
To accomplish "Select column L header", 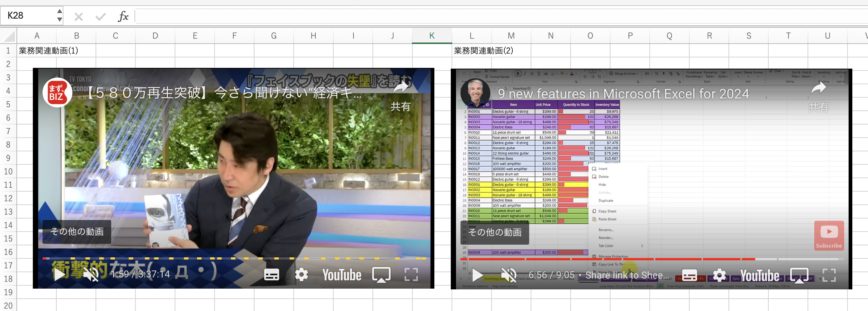I will click(472, 36).
